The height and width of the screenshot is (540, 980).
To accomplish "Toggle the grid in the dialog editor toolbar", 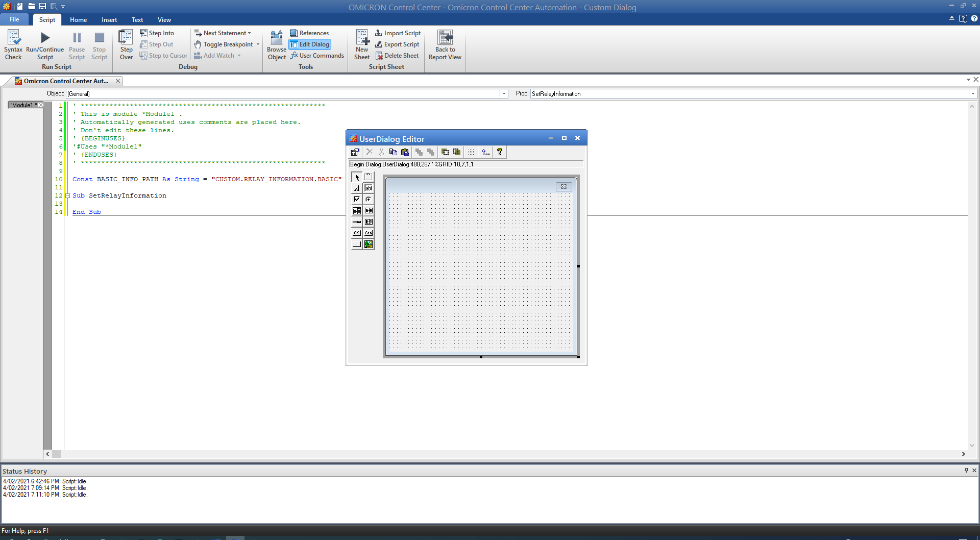I will (x=472, y=152).
